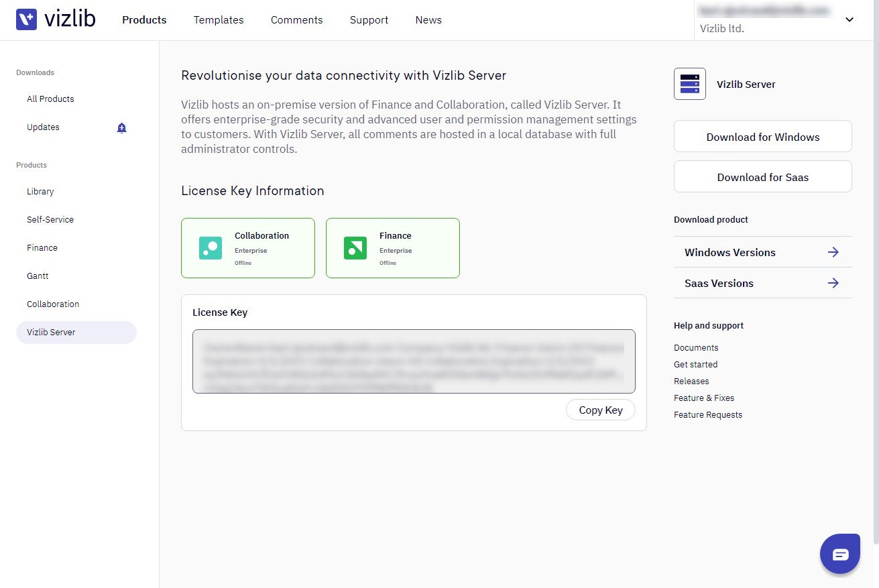Click the Vizlib ltd. company name

722,29
